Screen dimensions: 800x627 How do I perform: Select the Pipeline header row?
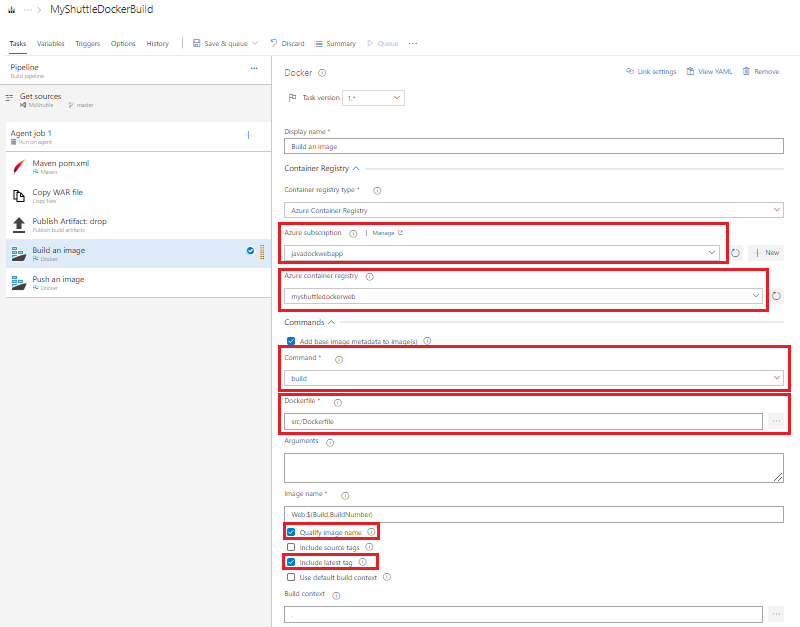[135, 70]
